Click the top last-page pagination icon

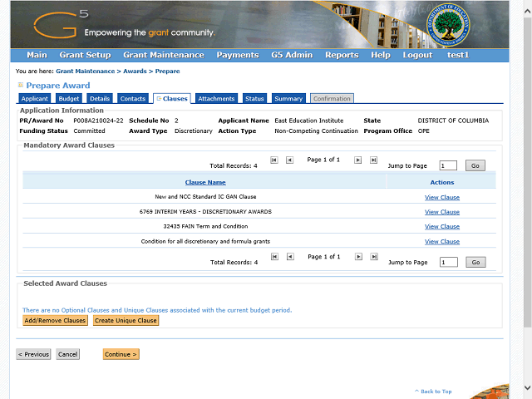tap(373, 160)
